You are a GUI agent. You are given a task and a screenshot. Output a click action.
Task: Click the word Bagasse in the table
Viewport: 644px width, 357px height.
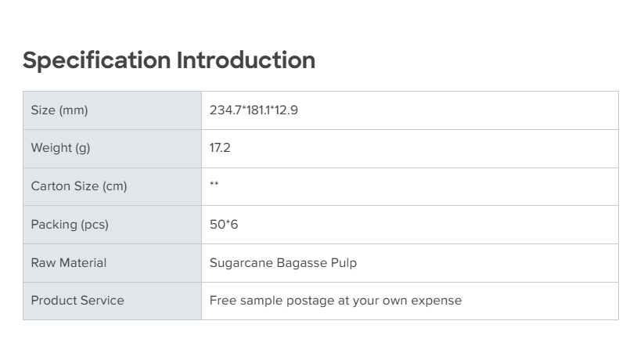click(x=301, y=263)
